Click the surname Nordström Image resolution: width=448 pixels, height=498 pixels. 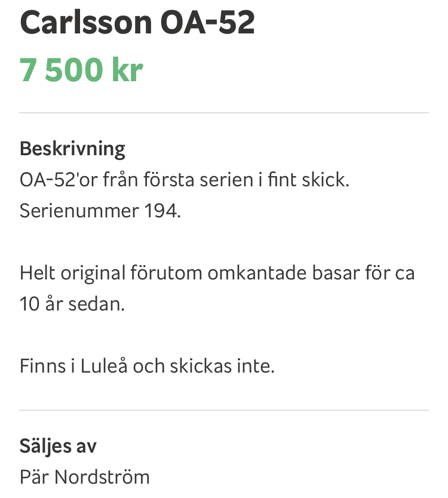pyautogui.click(x=102, y=477)
